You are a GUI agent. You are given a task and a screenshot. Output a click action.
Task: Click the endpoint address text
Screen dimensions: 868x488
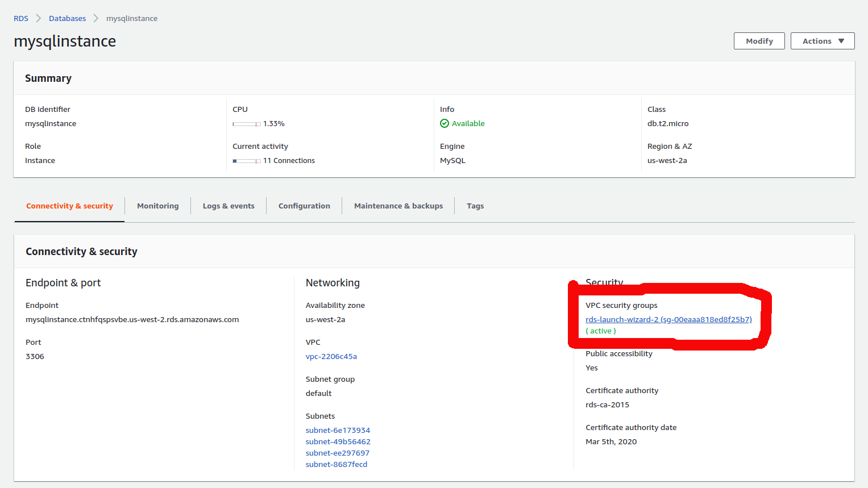point(132,319)
